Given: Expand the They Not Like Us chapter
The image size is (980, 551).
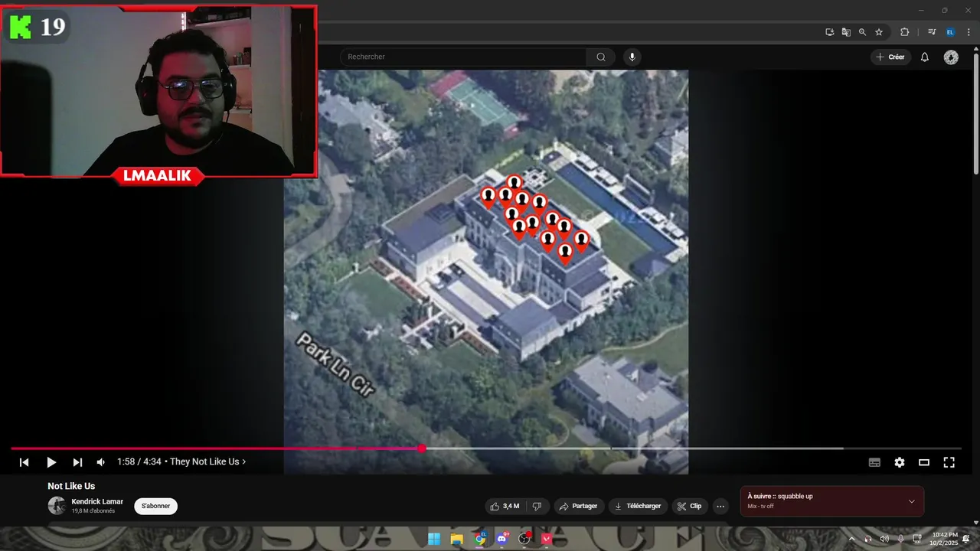Looking at the screenshot, I should coord(208,462).
